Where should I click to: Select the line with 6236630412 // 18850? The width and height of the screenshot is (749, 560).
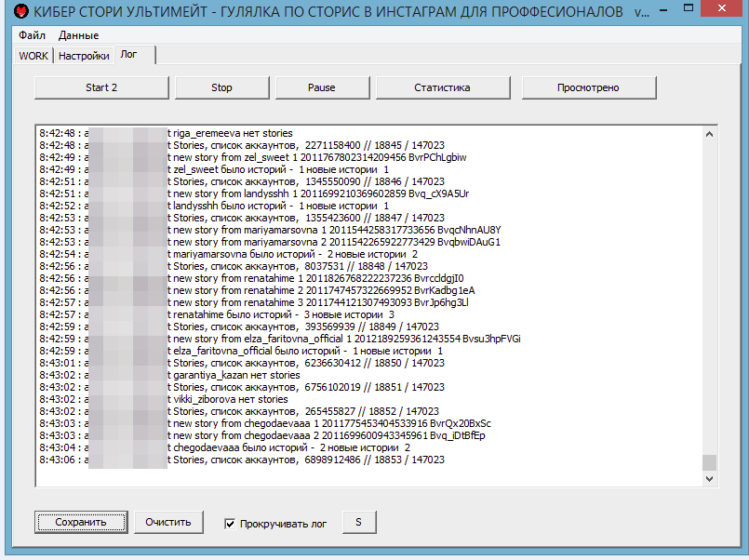coord(242,364)
